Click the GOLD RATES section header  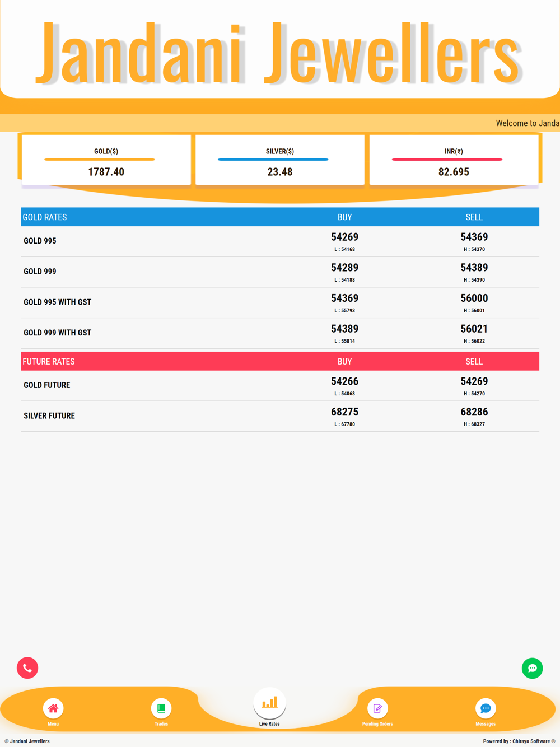click(280, 217)
